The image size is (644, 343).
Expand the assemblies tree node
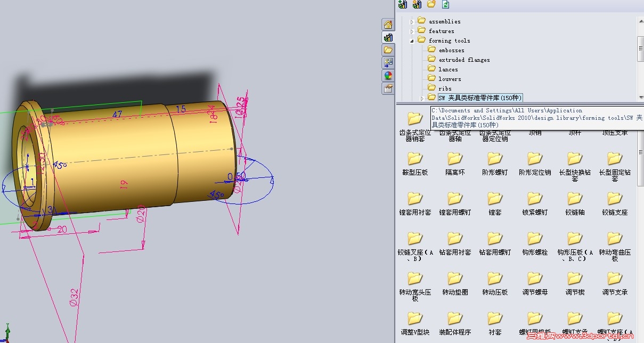(412, 22)
